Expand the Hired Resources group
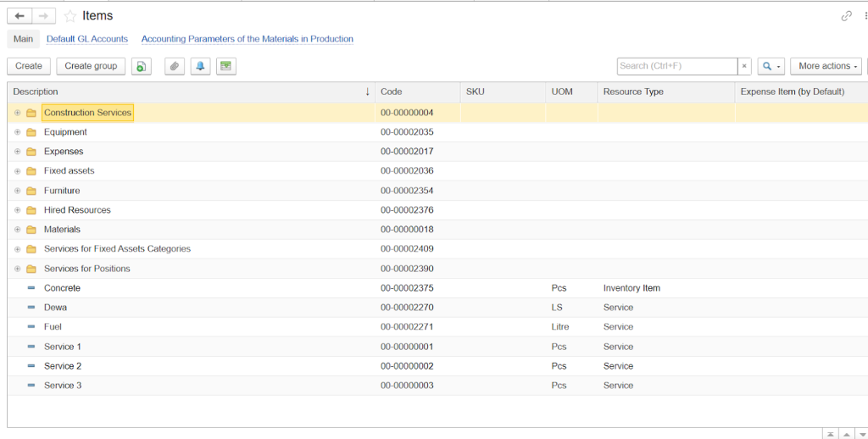Viewport: 868px width, 439px height. [17, 210]
